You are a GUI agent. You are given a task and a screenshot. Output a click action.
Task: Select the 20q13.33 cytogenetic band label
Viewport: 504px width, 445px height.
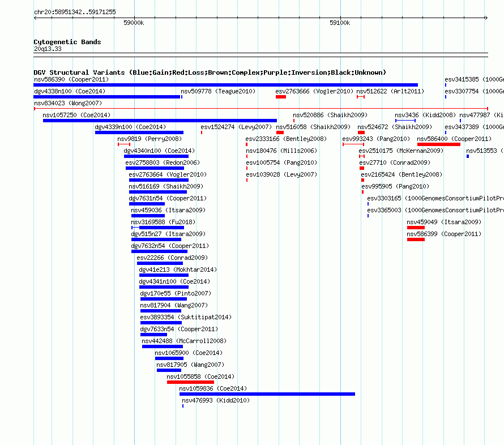[x=48, y=49]
